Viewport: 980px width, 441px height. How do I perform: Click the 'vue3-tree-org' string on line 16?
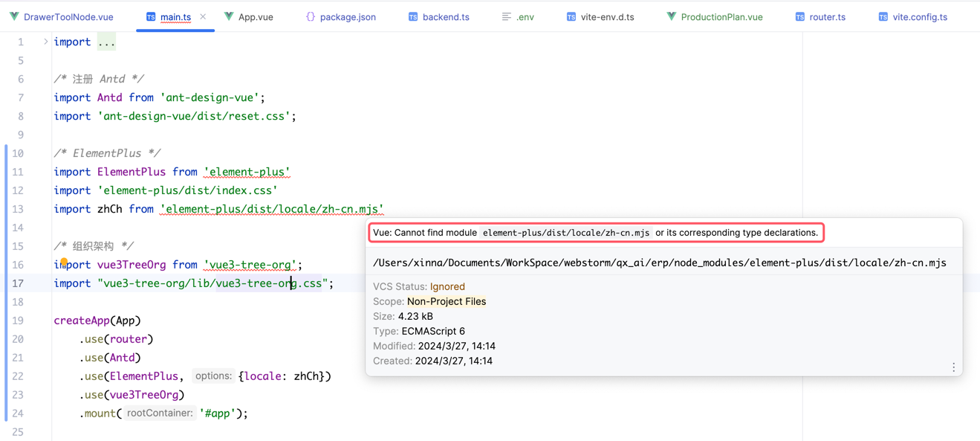(x=250, y=265)
